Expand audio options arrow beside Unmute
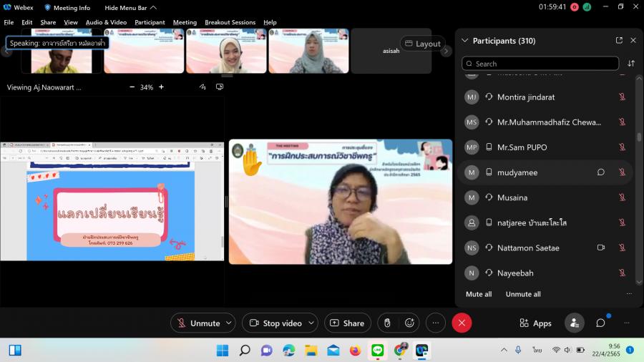This screenshot has width=644, height=362. 229,323
